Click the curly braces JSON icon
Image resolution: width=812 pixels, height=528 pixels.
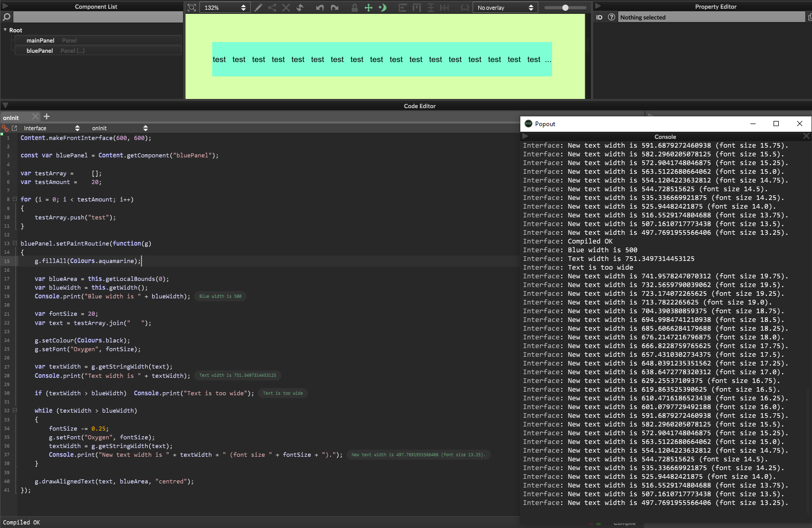(x=465, y=8)
